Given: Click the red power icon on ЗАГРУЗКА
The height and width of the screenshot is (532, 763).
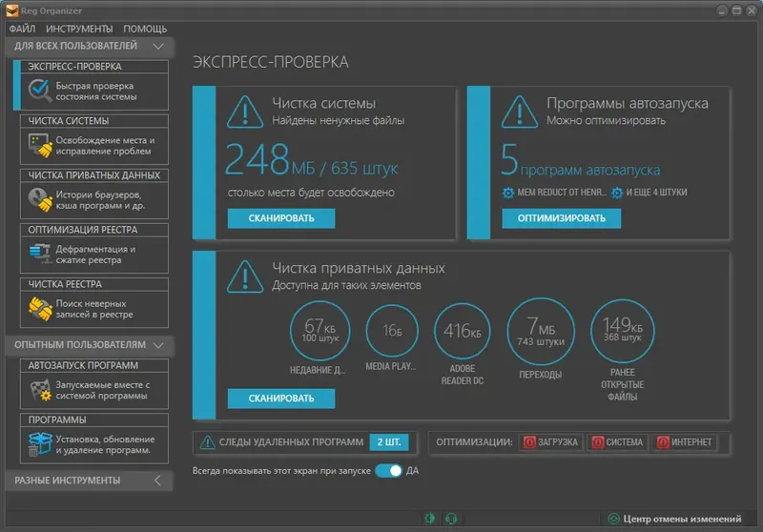Looking at the screenshot, I should pos(529,442).
